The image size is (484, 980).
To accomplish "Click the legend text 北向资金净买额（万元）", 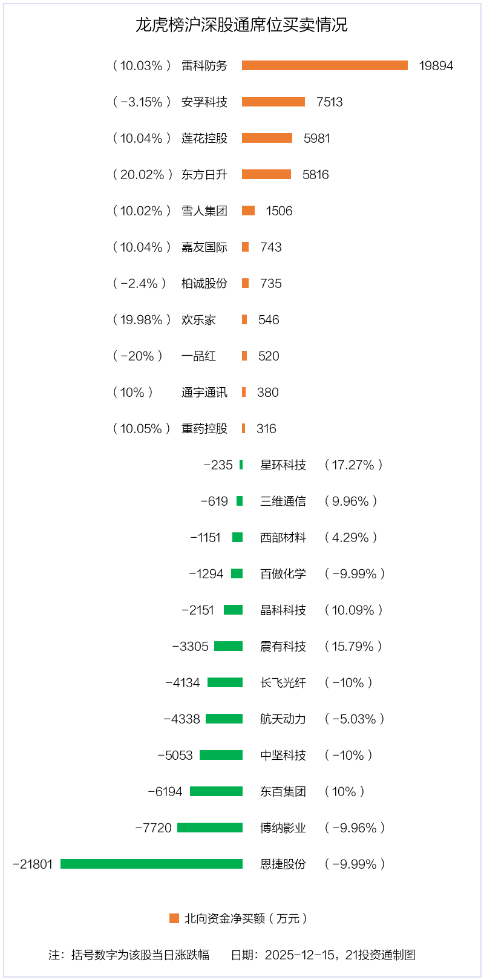I will 246,918.
